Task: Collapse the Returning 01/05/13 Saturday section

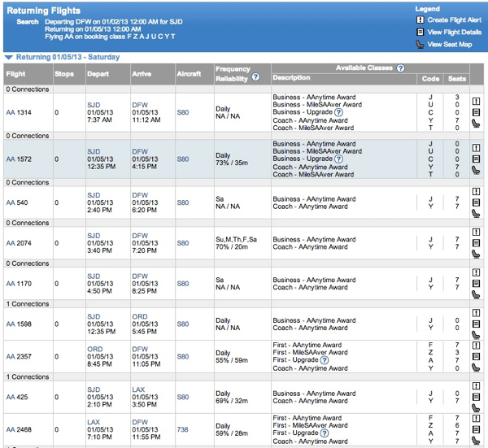Action: pyautogui.click(x=9, y=57)
